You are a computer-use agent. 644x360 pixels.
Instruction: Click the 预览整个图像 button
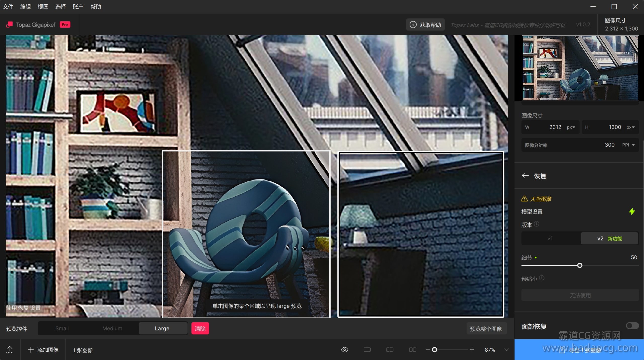click(486, 329)
